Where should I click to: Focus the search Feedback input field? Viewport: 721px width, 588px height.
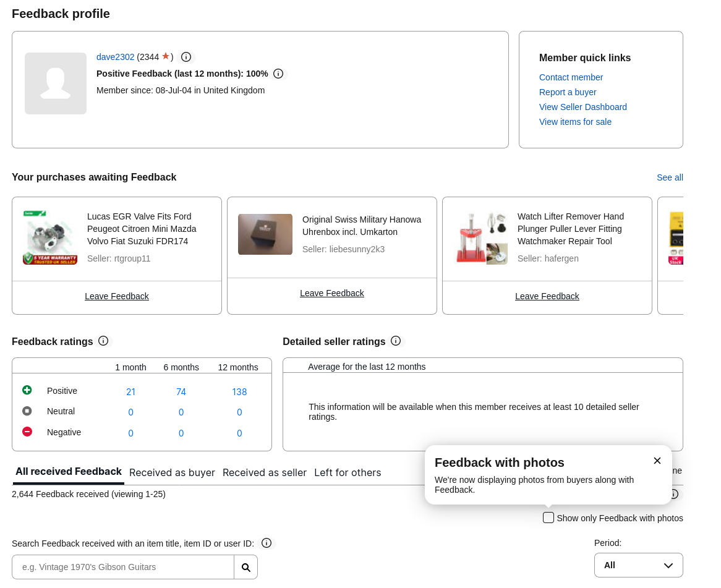click(123, 568)
